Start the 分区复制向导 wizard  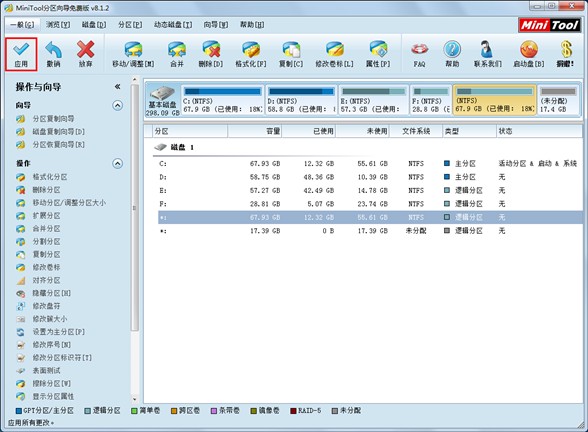tap(53, 119)
